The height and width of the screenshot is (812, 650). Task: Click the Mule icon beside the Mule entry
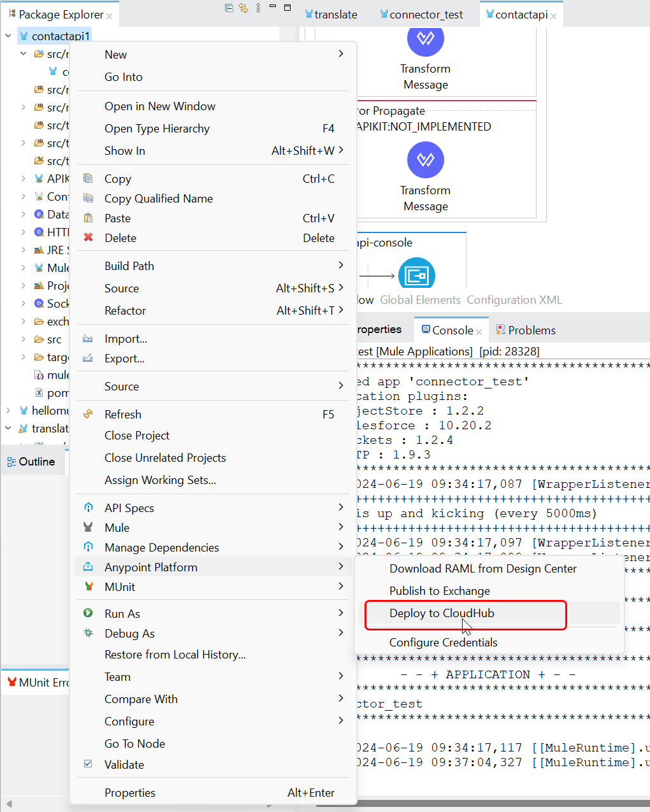point(89,527)
